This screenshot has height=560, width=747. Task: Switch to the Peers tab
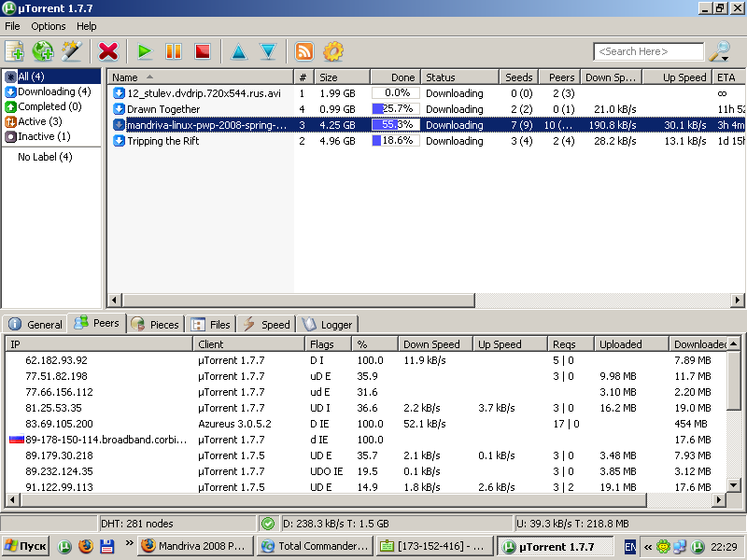[97, 323]
